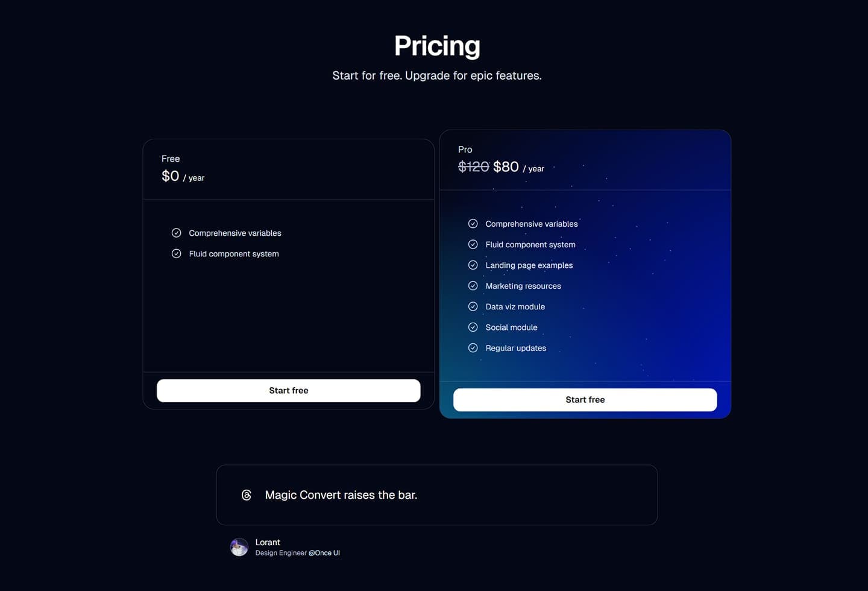Select the Pricing heading
The width and height of the screenshot is (868, 591).
coord(437,46)
